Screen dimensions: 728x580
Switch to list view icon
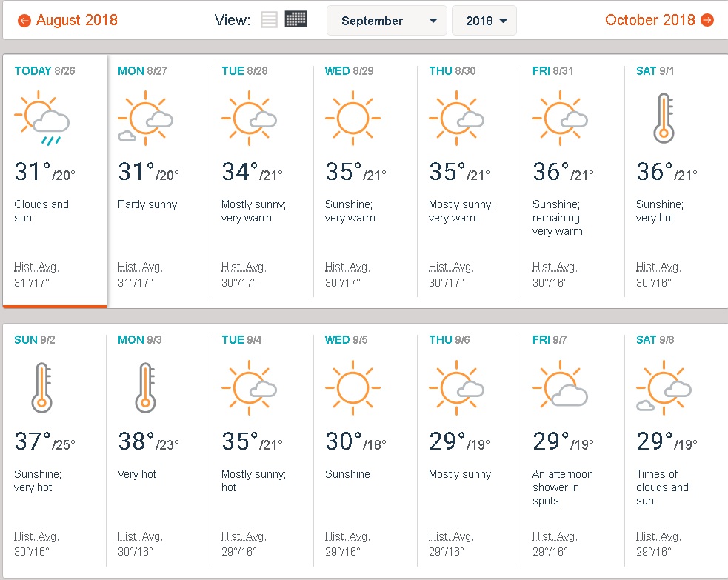(x=269, y=20)
